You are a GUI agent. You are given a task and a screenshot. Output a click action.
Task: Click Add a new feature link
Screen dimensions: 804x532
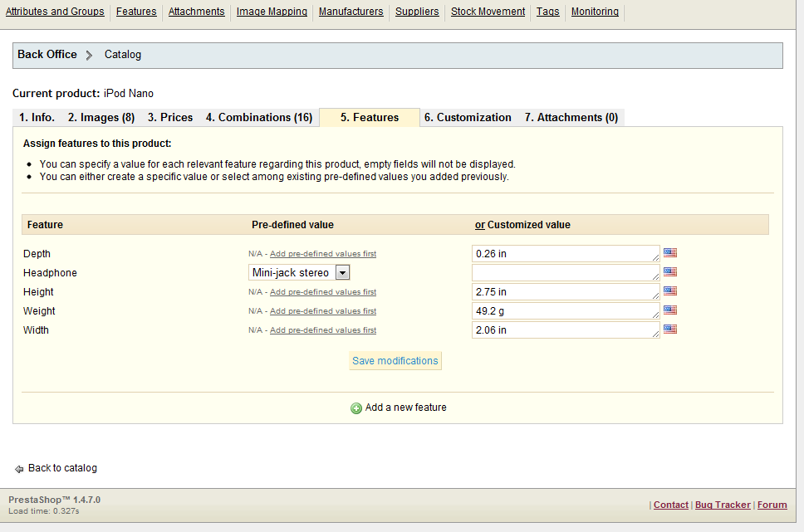(405, 408)
